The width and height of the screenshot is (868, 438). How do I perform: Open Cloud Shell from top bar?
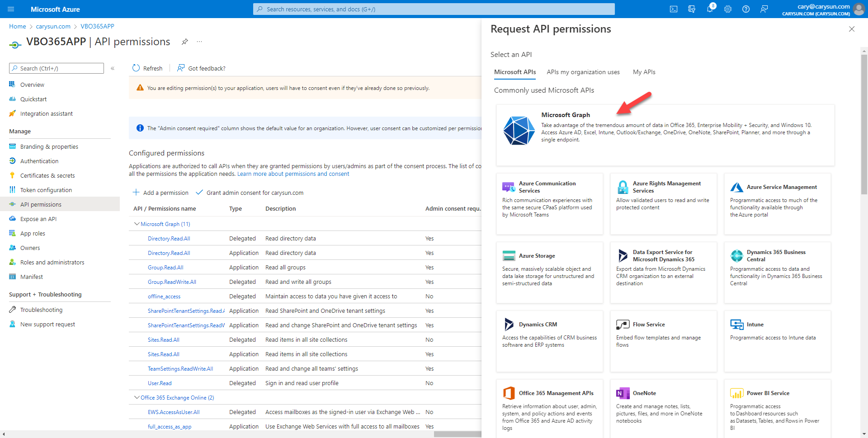674,9
